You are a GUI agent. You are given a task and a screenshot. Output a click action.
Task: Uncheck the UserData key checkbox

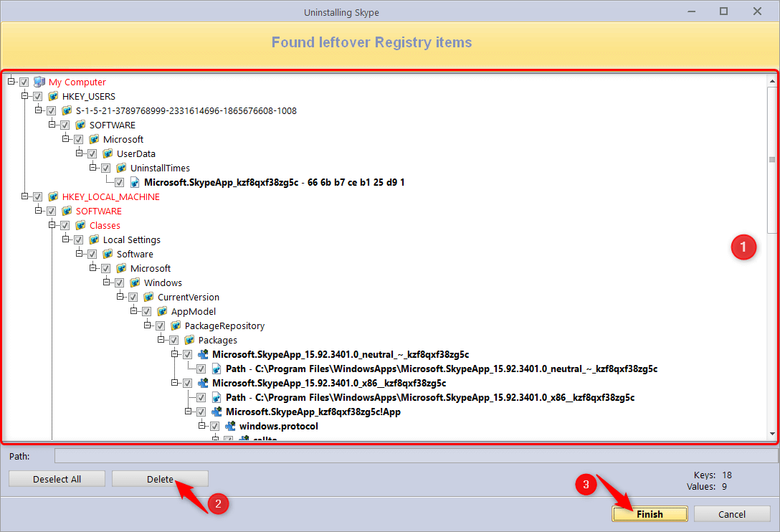coord(92,154)
